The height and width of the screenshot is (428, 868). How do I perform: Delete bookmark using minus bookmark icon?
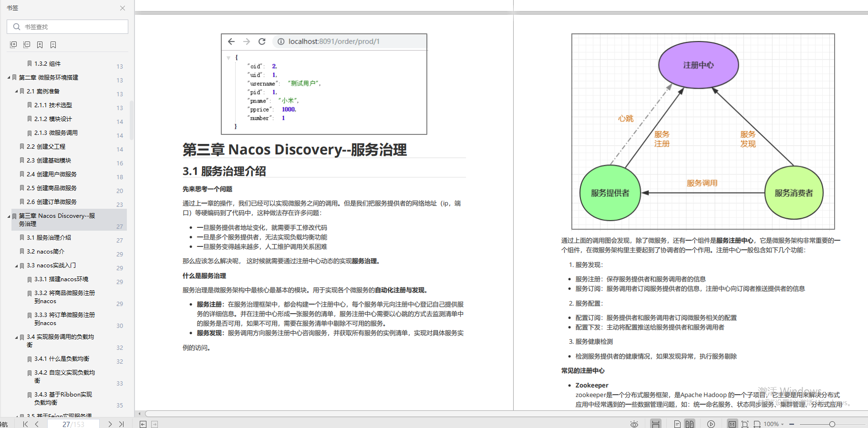53,44
